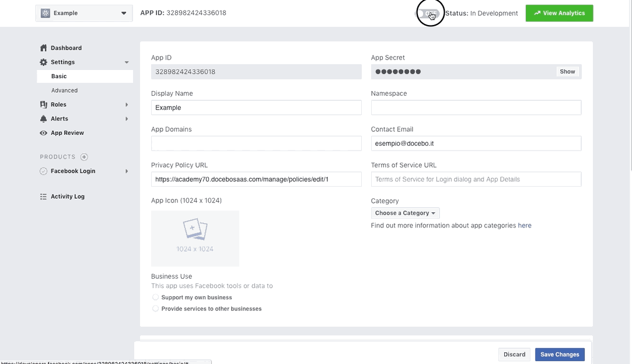Click the Facebook Login checkmark icon
Viewport: 632px width, 364px height.
click(x=44, y=171)
